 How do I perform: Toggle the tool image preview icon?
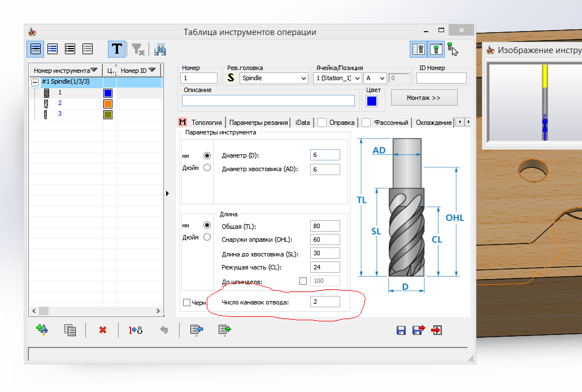click(x=436, y=49)
